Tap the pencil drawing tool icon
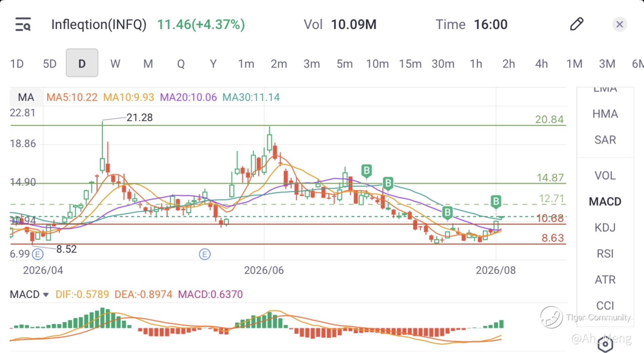Image resolution: width=644 pixels, height=353 pixels. pyautogui.click(x=576, y=24)
